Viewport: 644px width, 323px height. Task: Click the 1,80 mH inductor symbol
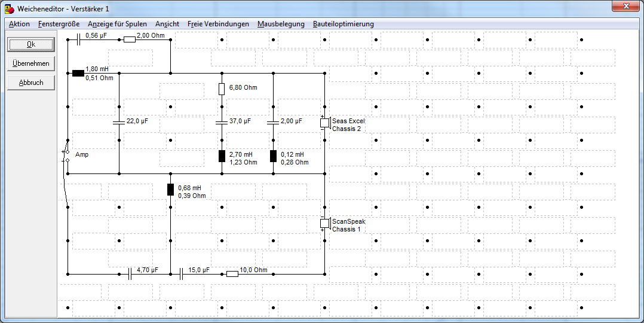coord(78,74)
